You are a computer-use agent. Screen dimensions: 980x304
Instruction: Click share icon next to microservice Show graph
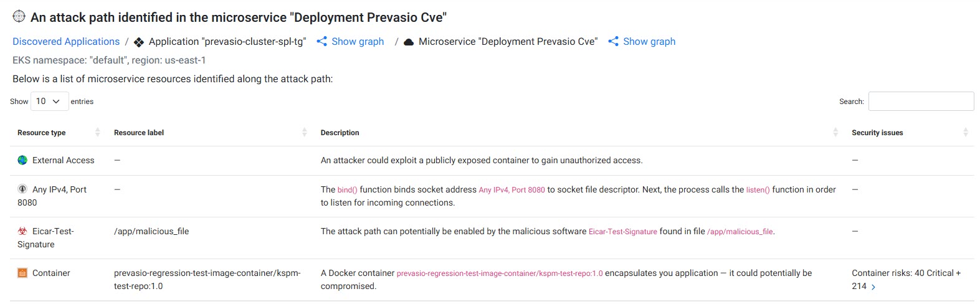click(614, 42)
